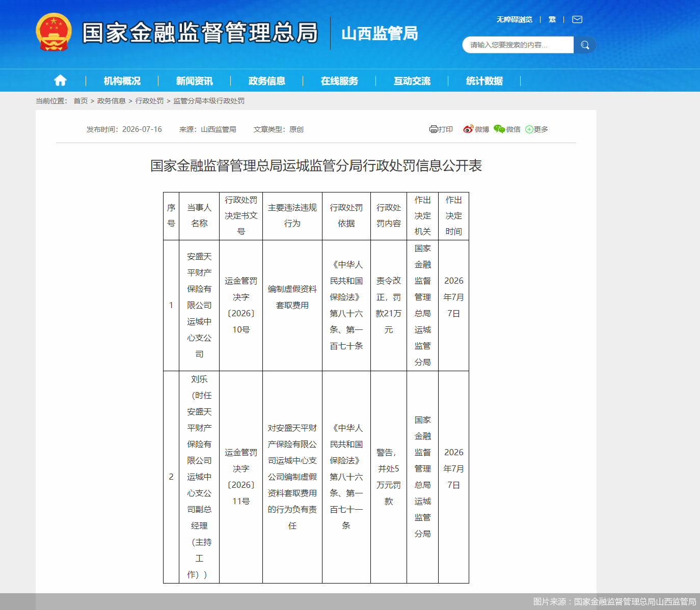
Task: Click the national emblem logo
Action: (x=53, y=32)
